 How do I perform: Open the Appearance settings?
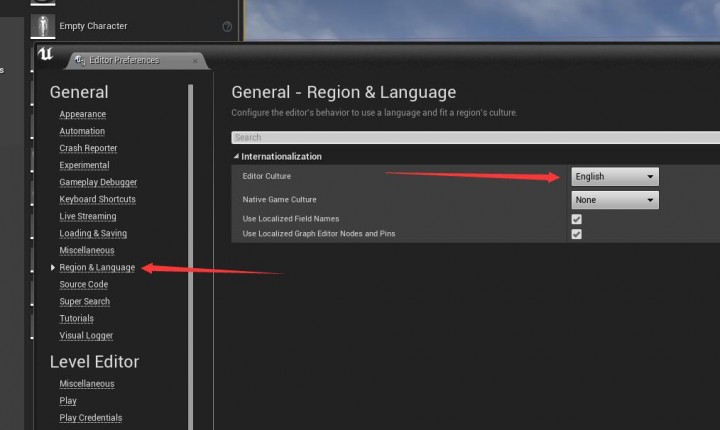[x=82, y=114]
